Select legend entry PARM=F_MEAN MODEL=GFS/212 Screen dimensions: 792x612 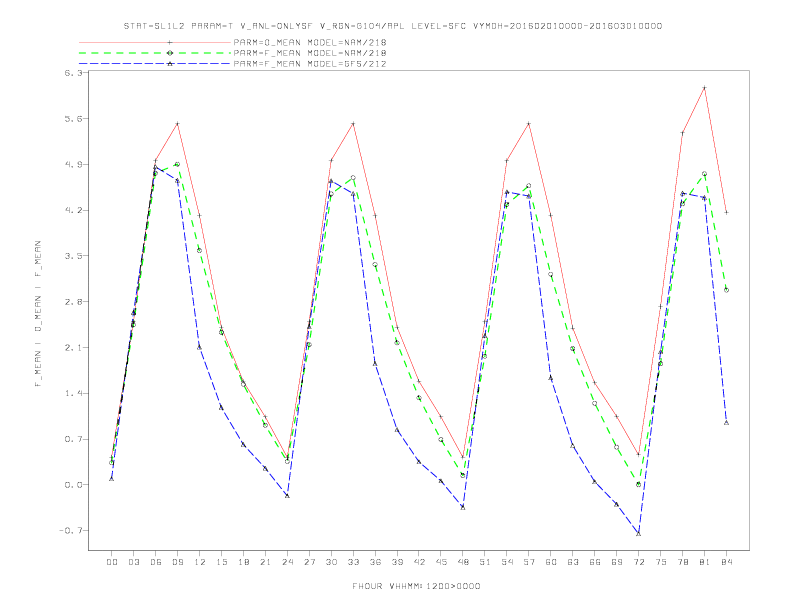pyautogui.click(x=310, y=64)
